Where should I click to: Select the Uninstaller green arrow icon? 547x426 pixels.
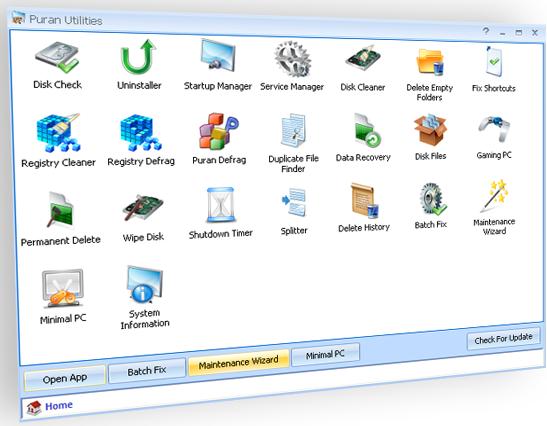138,57
